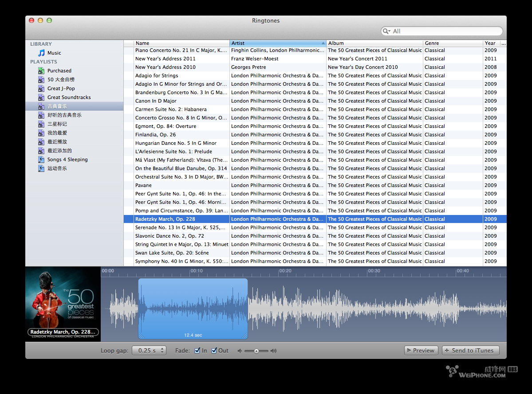Image resolution: width=532 pixels, height=394 pixels.
Task: Click the Great J-Pop playlist icon
Action: 41,88
